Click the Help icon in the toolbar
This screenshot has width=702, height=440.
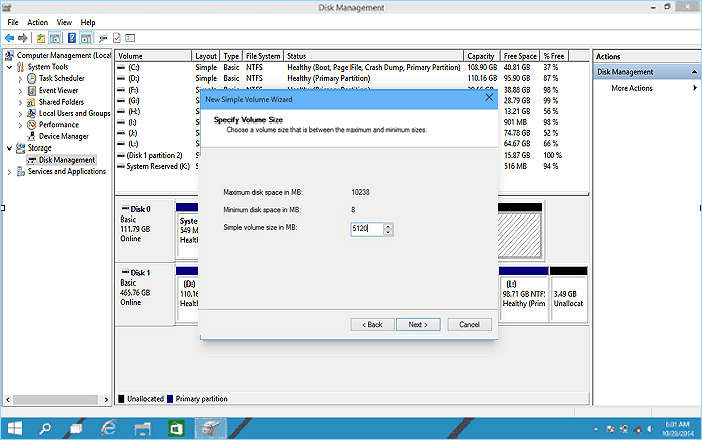(72, 37)
